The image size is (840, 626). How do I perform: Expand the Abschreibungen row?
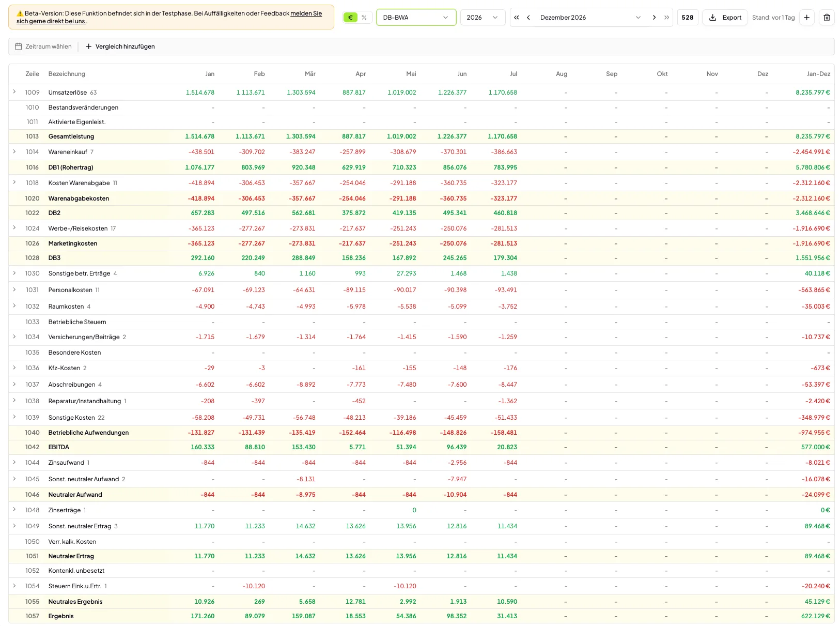click(14, 384)
